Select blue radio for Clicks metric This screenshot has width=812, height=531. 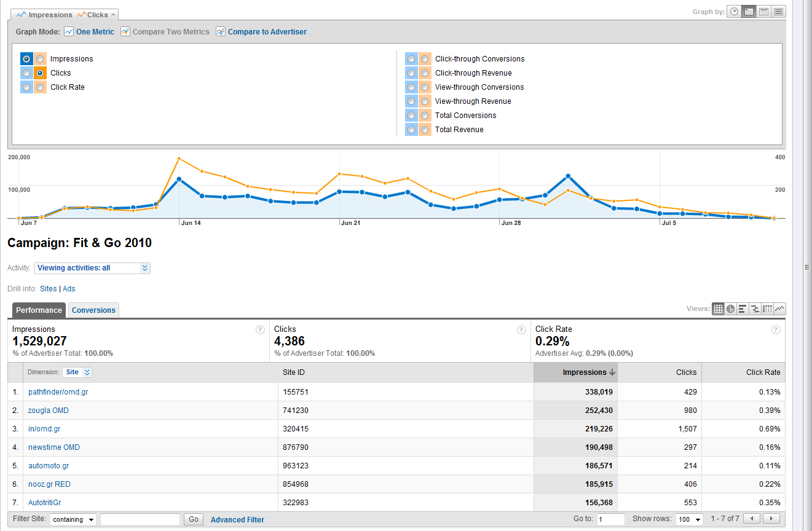26,73
